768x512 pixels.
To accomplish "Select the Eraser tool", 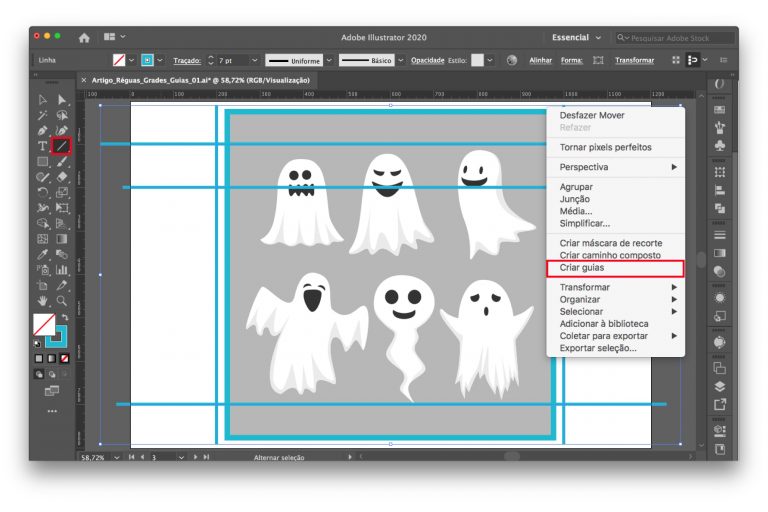I will click(x=62, y=177).
